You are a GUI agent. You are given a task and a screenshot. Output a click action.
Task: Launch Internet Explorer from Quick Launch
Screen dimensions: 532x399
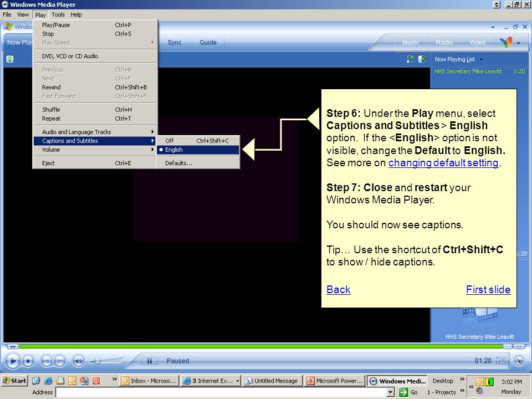coord(48,381)
